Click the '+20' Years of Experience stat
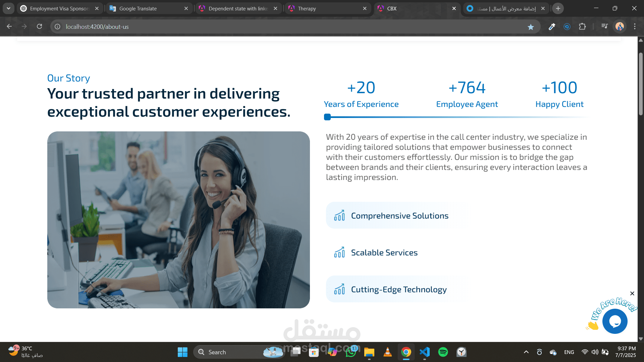This screenshot has height=362, width=644. tap(361, 94)
